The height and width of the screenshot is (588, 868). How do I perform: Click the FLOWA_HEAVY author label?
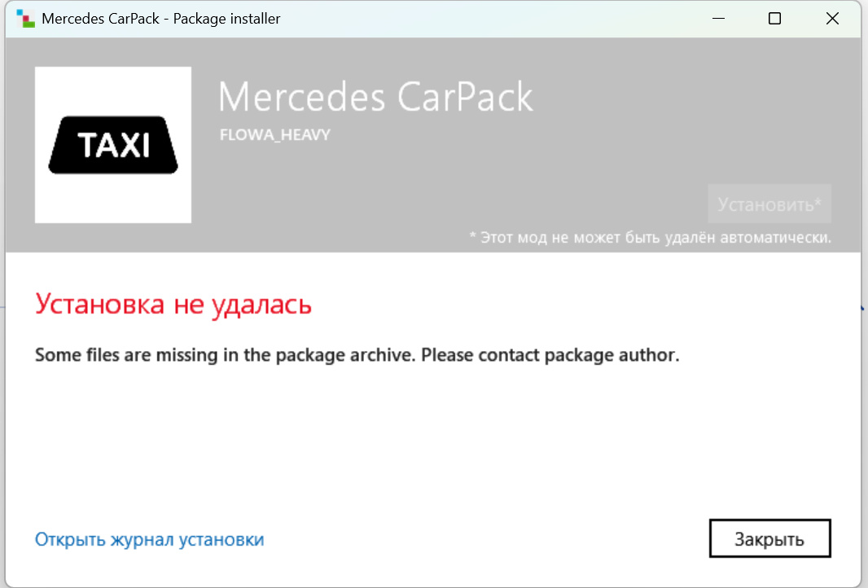[x=275, y=134]
